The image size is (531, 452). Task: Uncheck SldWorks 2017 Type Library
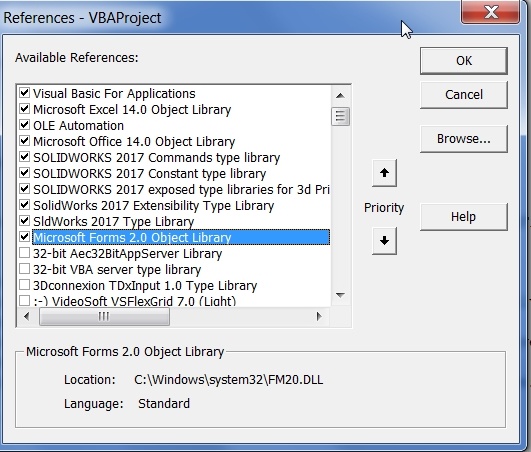[x=24, y=220]
